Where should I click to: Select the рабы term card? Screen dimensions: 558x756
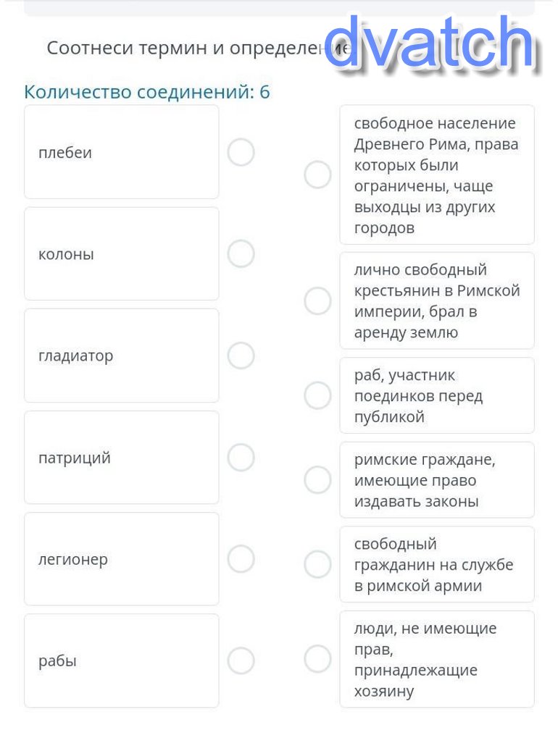click(121, 660)
